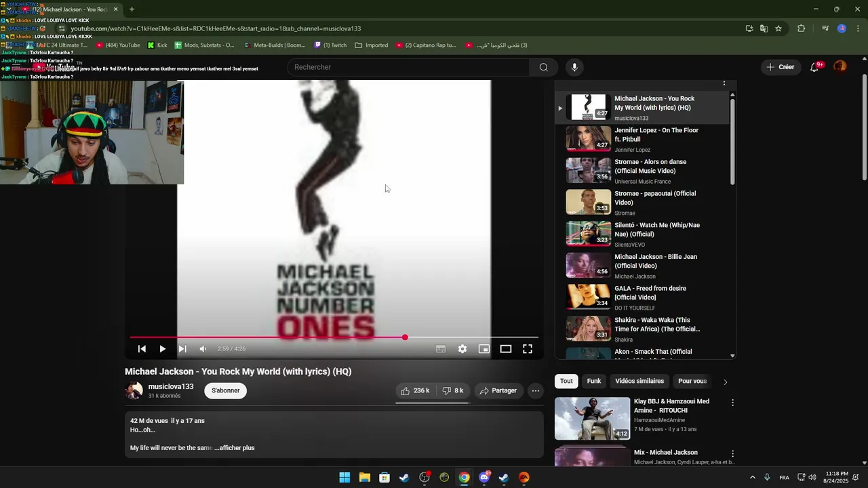Select Silentó Watch Me from the playlist
Screen dimensions: 868x488
point(641,234)
